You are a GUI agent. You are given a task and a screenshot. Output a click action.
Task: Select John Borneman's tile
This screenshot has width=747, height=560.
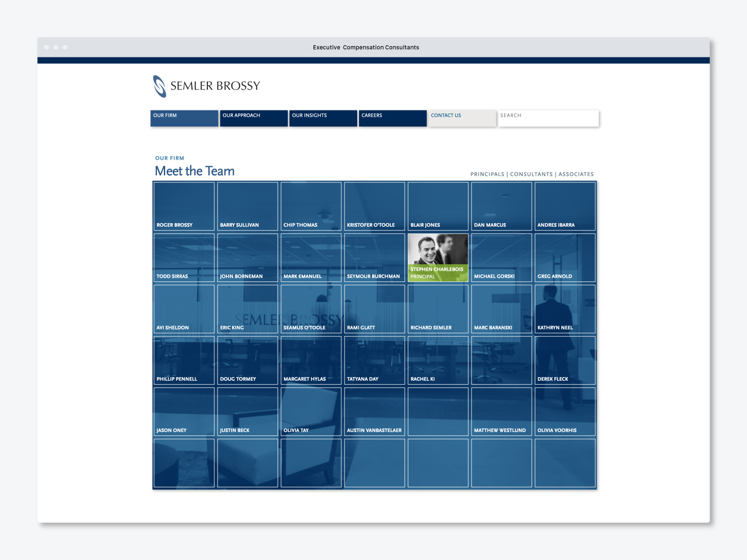[x=247, y=258]
